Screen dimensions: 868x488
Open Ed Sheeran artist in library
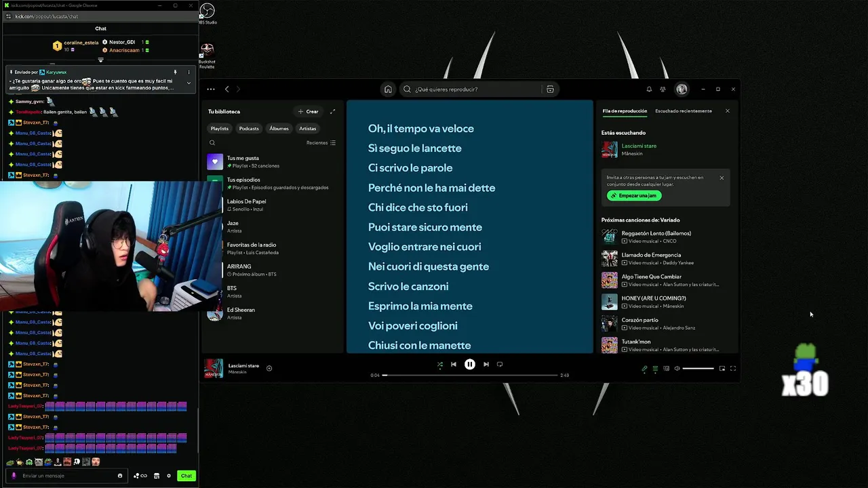click(x=274, y=313)
